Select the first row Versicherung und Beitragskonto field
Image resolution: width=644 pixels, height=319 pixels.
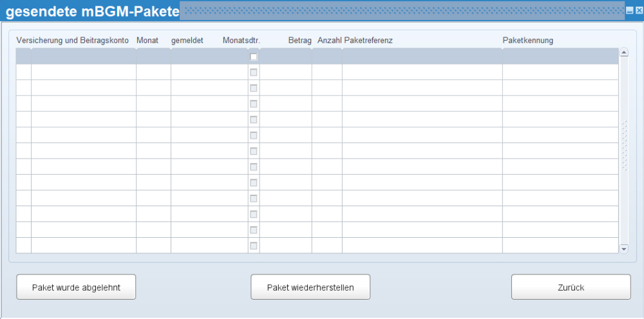pyautogui.click(x=84, y=56)
